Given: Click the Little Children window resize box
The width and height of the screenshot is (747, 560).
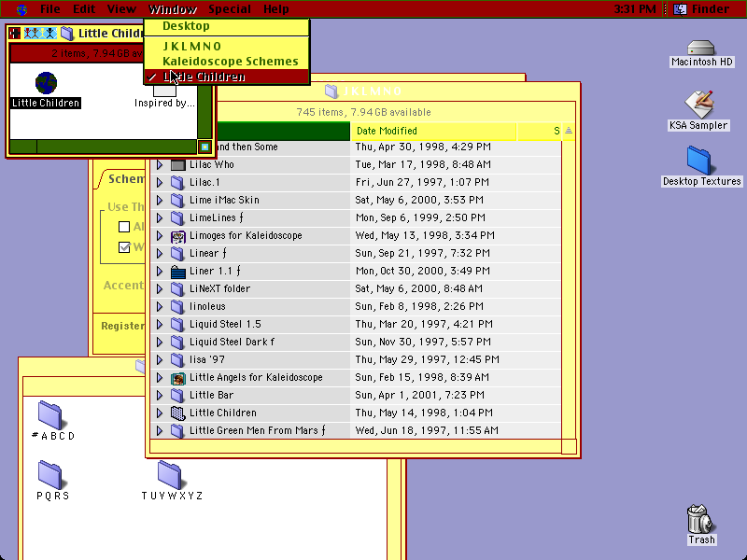Looking at the screenshot, I should pyautogui.click(x=204, y=147).
